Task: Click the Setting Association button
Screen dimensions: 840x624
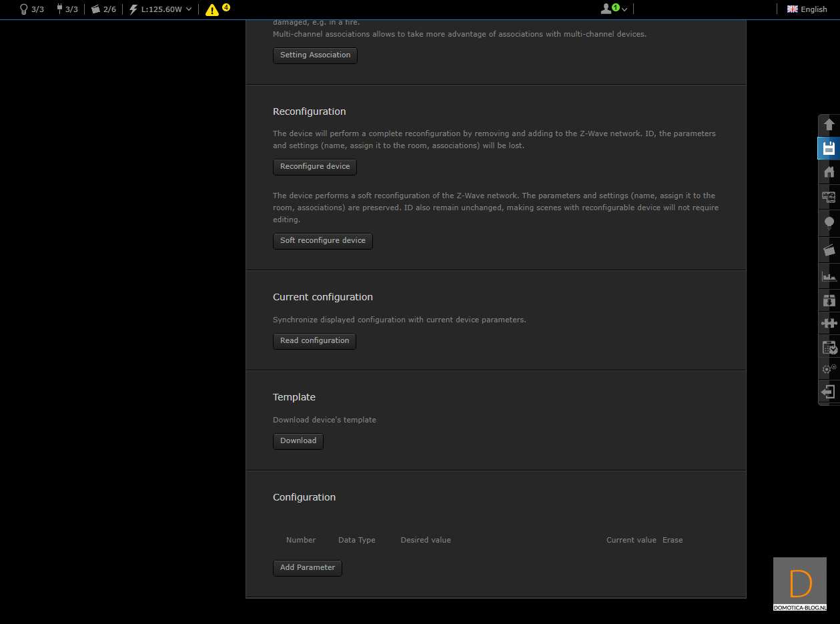Action: pos(315,55)
